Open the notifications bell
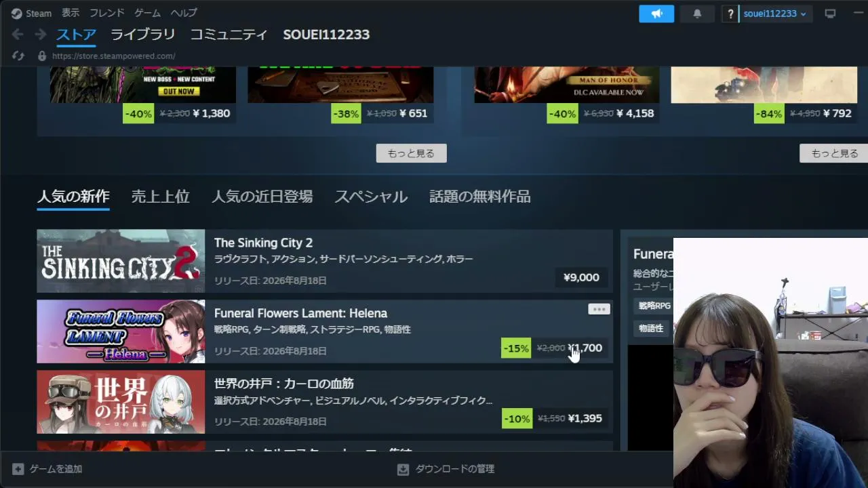This screenshot has width=868, height=488. [697, 14]
